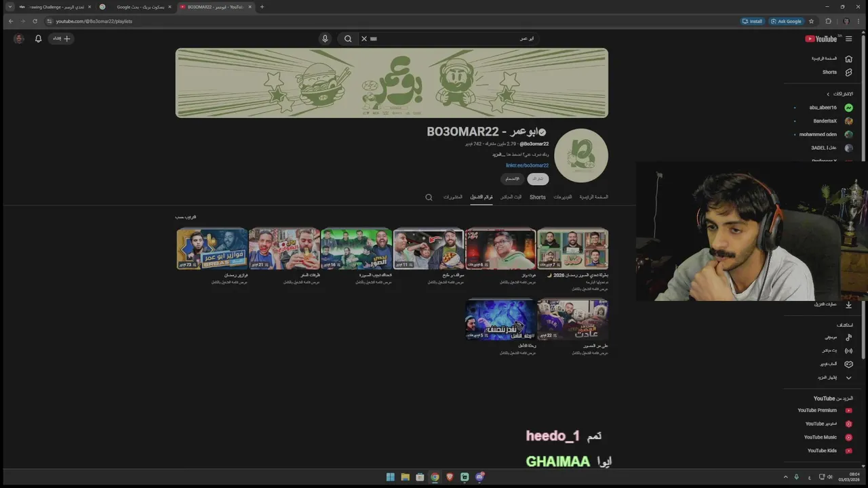Click the address bar URL
Viewport: 868px width, 488px height.
point(94,21)
